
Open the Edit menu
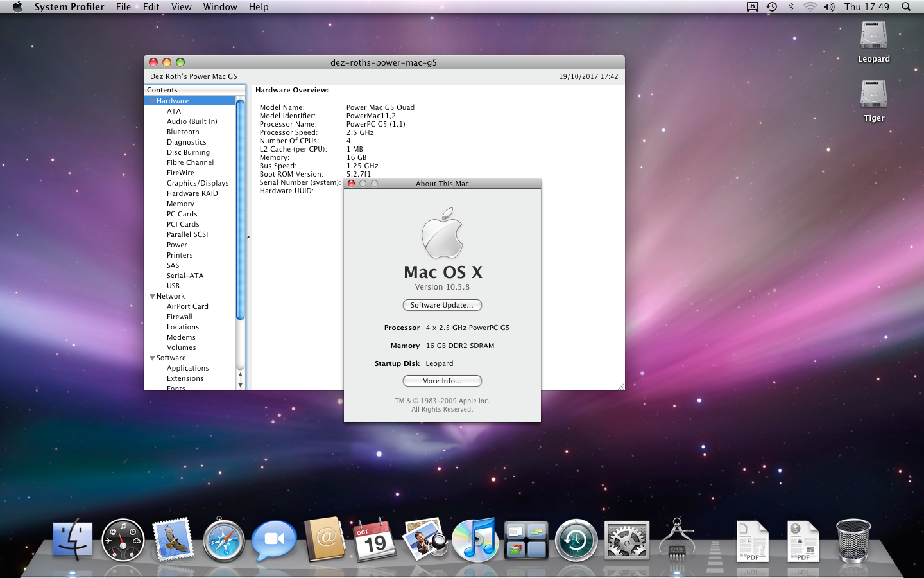click(151, 7)
